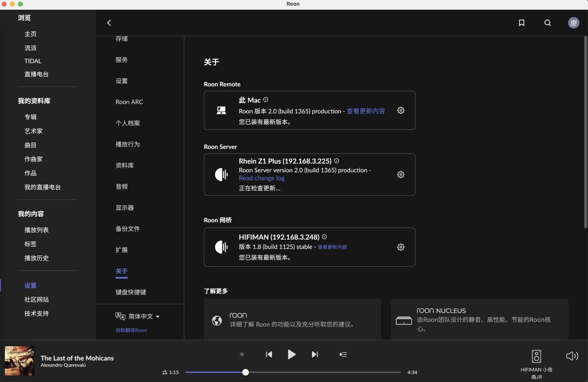588x382 pixels.
Task: Open 直播电台 in sidebar
Action: tap(37, 74)
